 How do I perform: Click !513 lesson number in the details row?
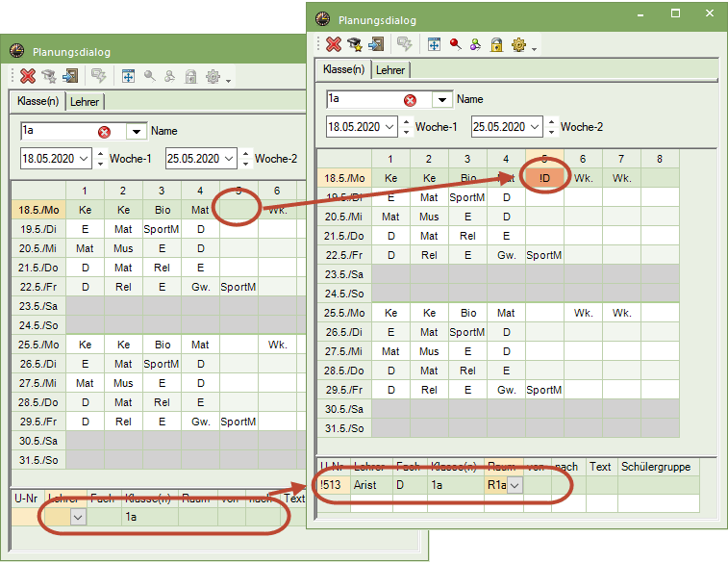coord(334,485)
